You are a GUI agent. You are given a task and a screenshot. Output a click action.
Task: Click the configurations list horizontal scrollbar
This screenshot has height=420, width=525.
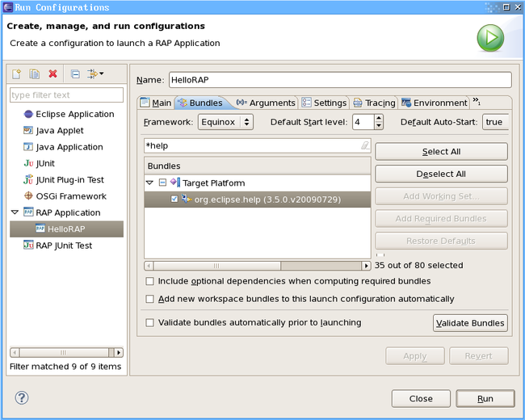(x=66, y=352)
